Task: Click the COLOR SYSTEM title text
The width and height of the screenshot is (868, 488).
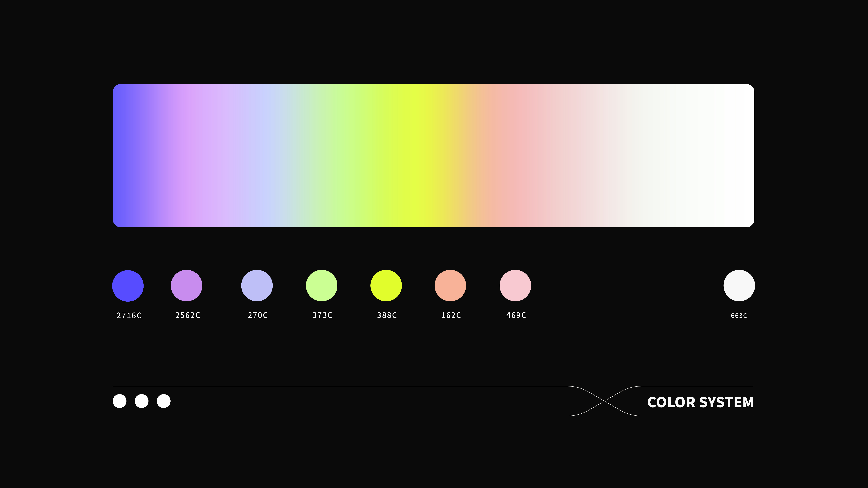Action: (701, 402)
